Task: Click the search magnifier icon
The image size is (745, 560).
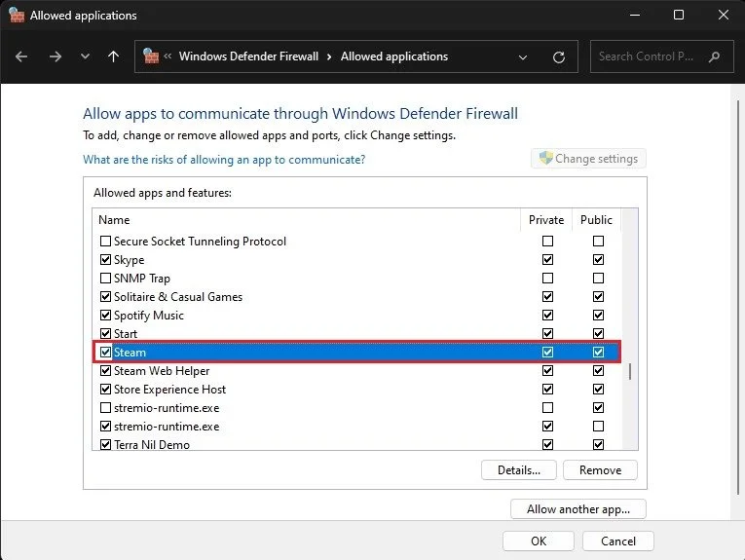Action: pyautogui.click(x=714, y=57)
